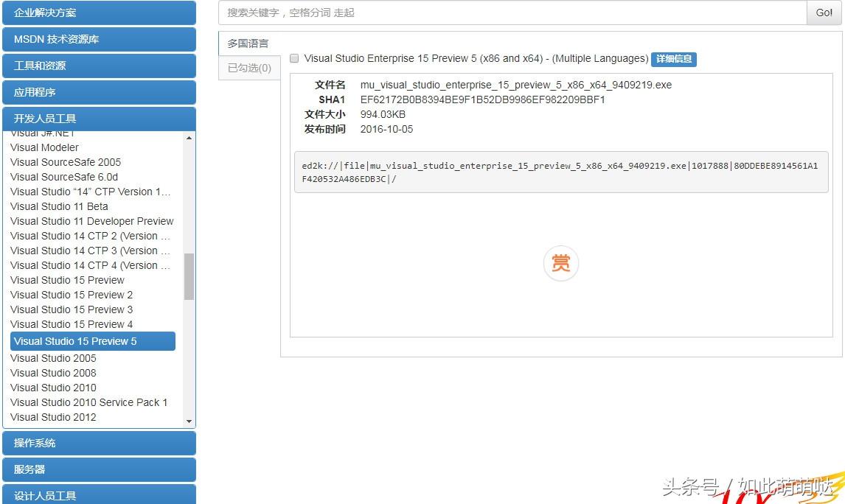This screenshot has height=504, width=845.
Task: Click the Go! search button
Action: 824,13
